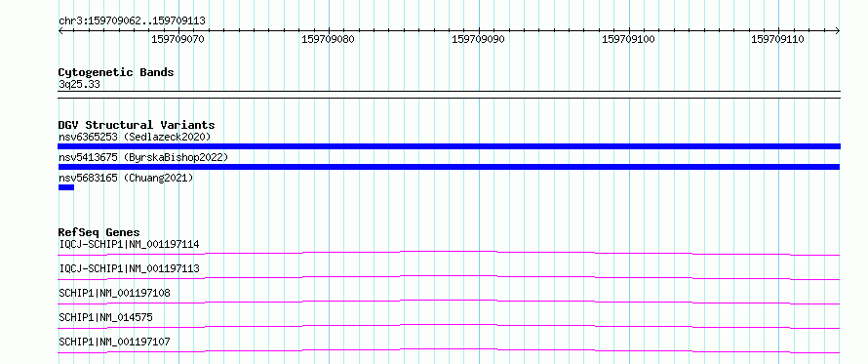
Task: Select IQCJ-SCHIP1|NM_001197114 transcript label
Action: (x=129, y=244)
